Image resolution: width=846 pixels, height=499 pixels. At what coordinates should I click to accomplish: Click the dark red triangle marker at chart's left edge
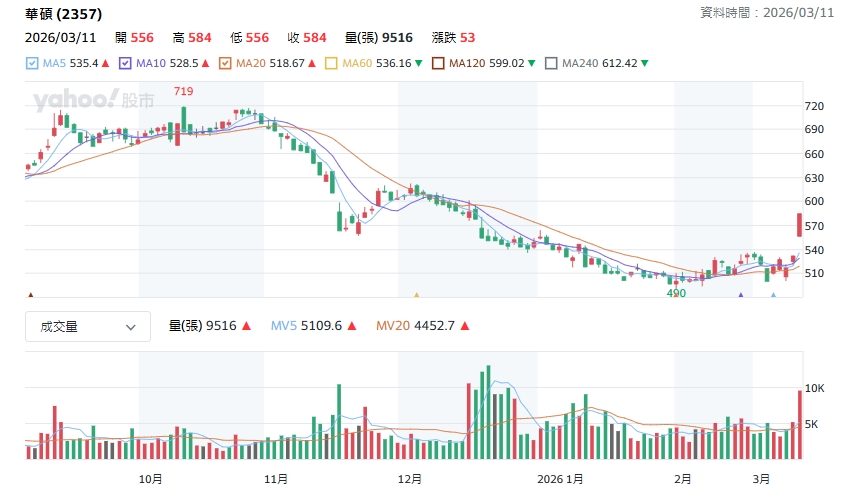pyautogui.click(x=30, y=295)
